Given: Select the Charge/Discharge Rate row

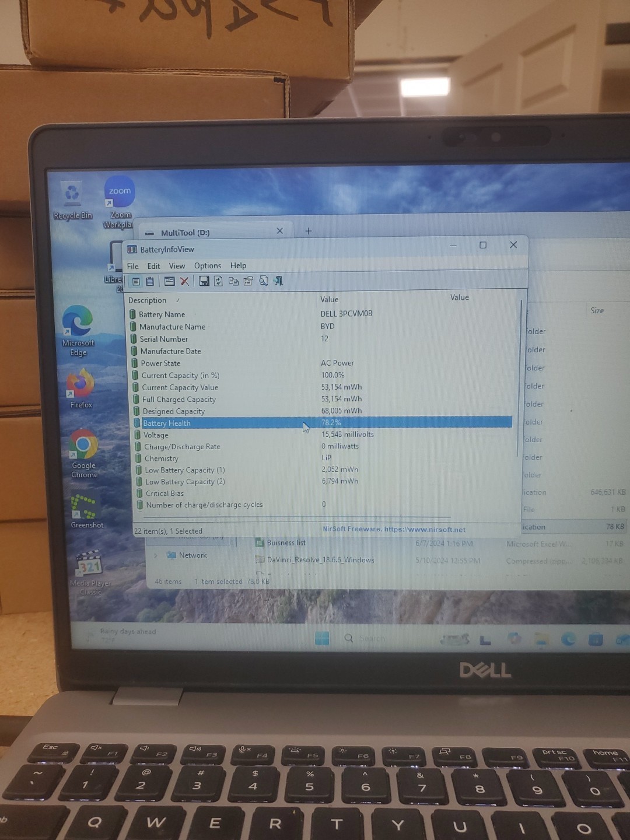Looking at the screenshot, I should (x=323, y=446).
